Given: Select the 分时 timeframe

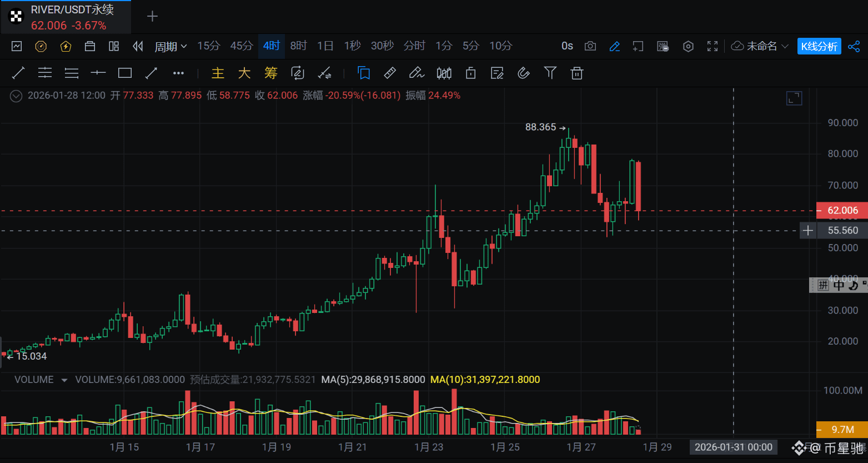Looking at the screenshot, I should point(414,46).
